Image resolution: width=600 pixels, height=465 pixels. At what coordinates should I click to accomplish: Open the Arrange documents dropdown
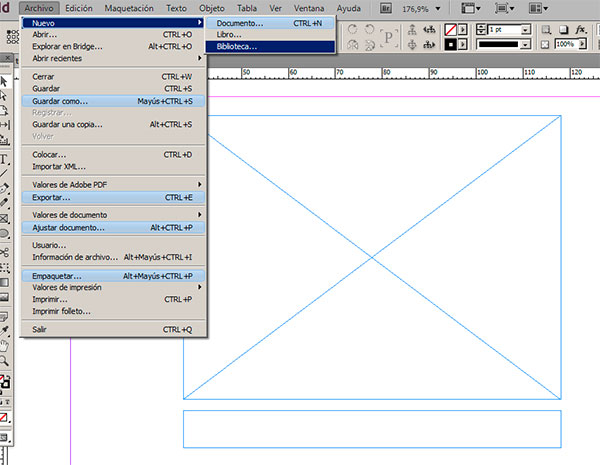[x=538, y=8]
